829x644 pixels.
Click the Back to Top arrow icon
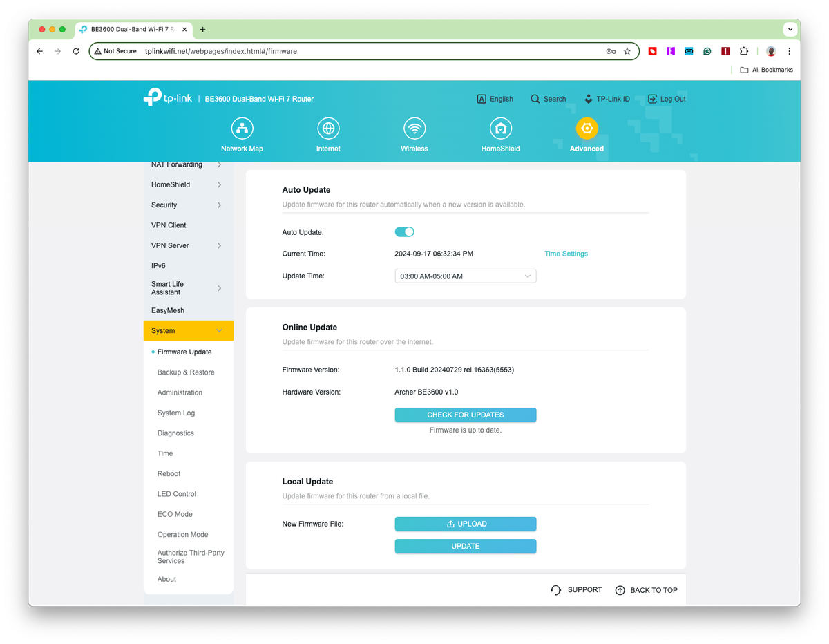click(x=620, y=590)
